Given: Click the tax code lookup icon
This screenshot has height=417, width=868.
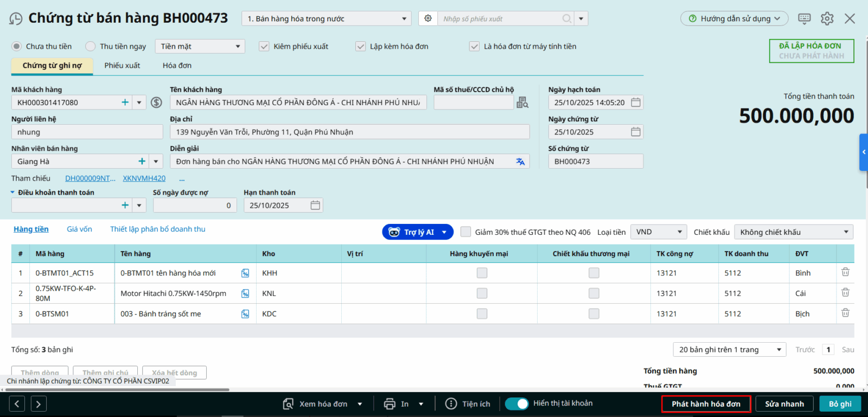Looking at the screenshot, I should click(x=522, y=102).
